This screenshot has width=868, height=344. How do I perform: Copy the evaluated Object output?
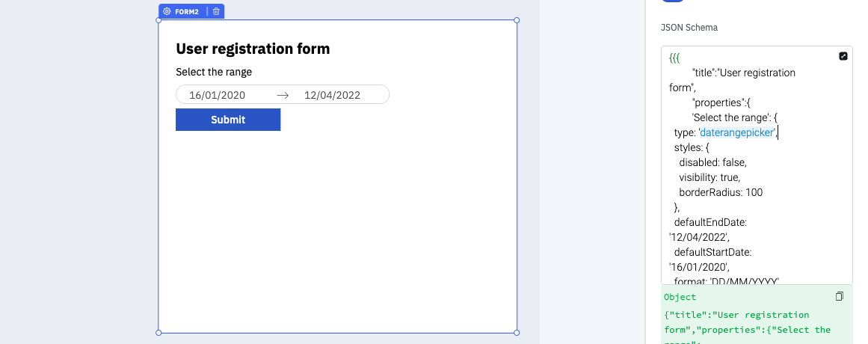840,297
